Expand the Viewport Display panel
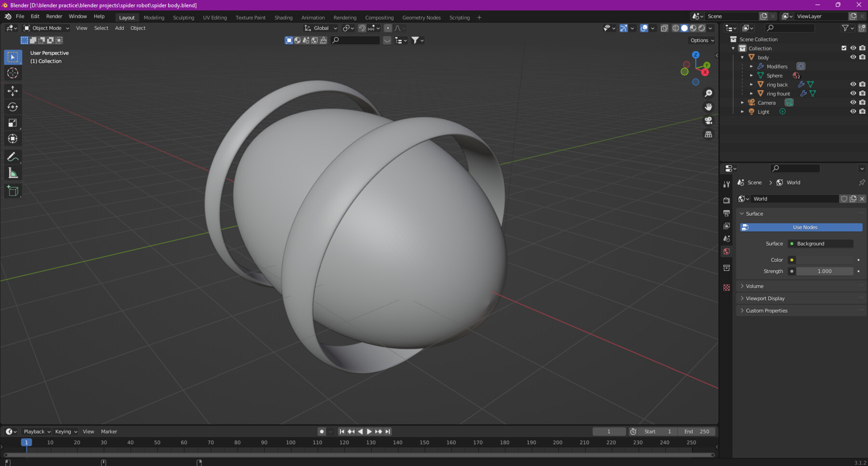This screenshot has height=466, width=868. 765,298
